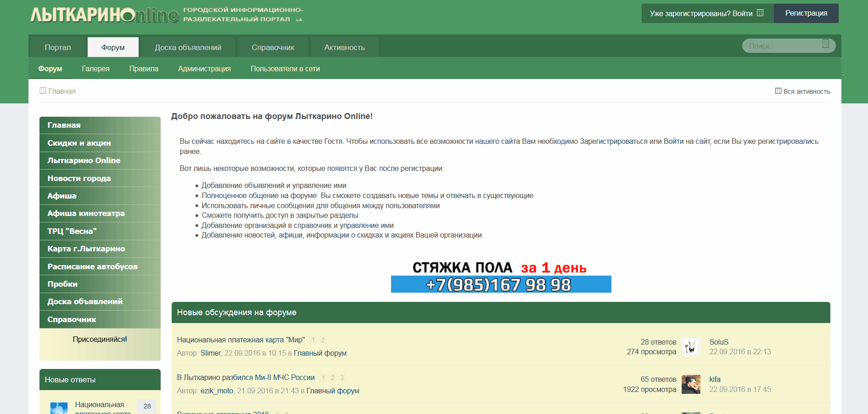Open SoluS username link
This screenshot has height=414, width=868.
719,342
